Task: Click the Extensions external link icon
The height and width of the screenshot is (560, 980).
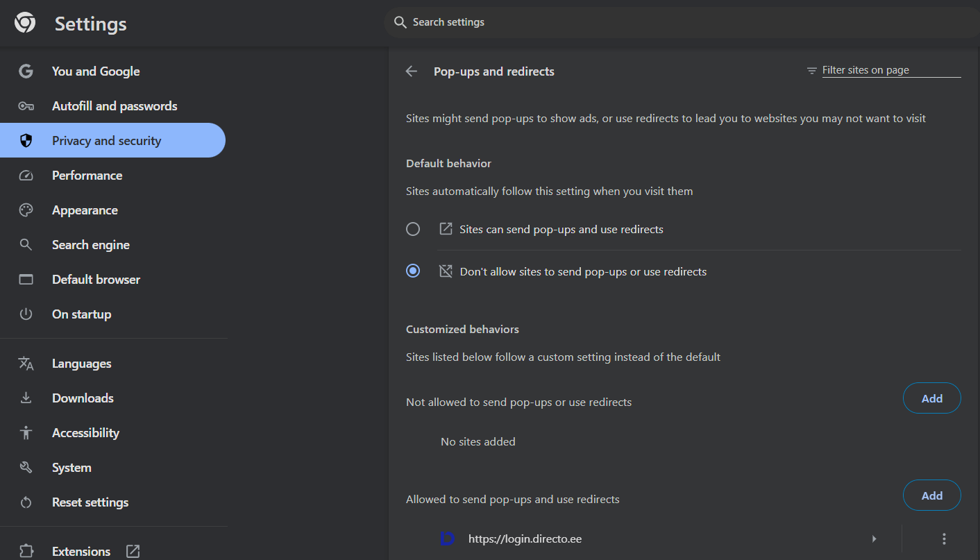Action: click(133, 552)
